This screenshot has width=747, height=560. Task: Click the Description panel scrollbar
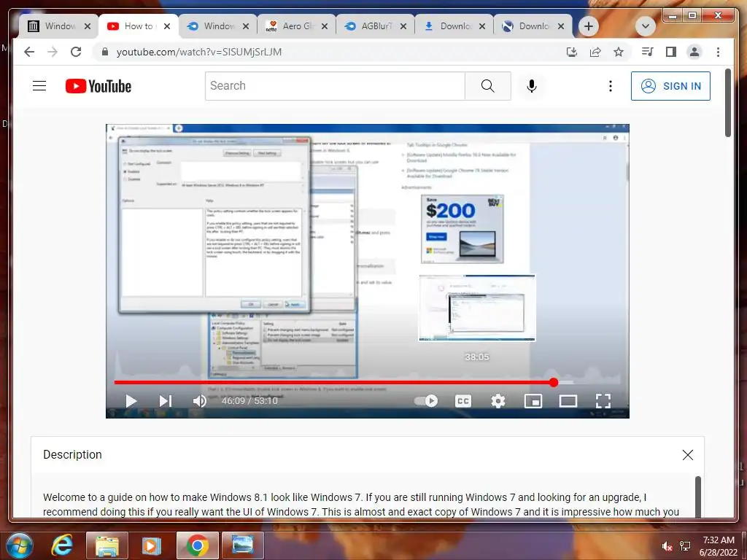698,496
